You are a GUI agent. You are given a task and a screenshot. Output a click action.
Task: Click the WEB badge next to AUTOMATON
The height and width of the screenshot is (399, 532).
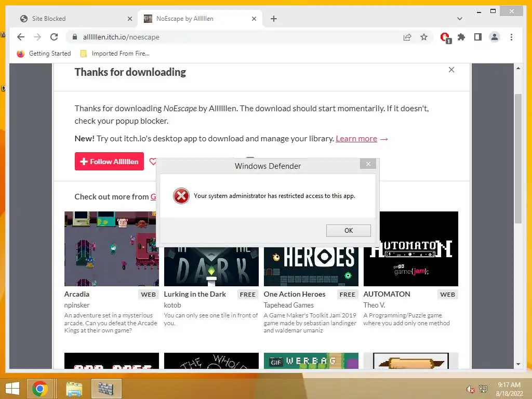point(447,295)
